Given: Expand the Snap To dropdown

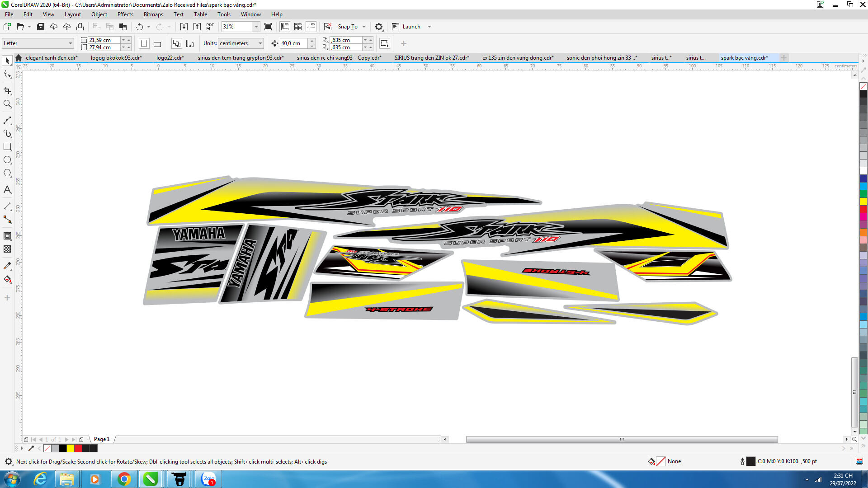Looking at the screenshot, I should pos(364,27).
